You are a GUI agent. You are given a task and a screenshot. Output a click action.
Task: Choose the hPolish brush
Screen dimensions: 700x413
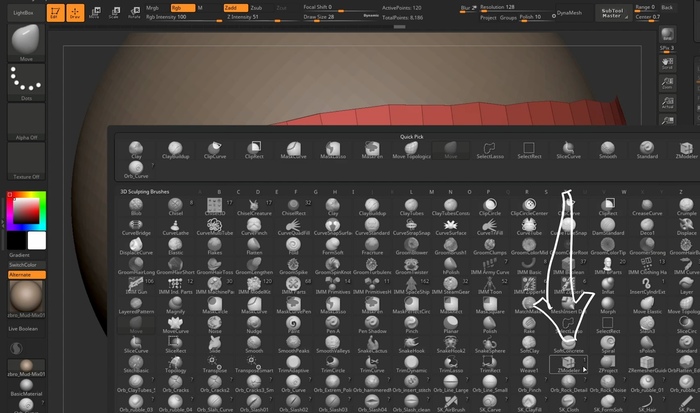point(450,266)
